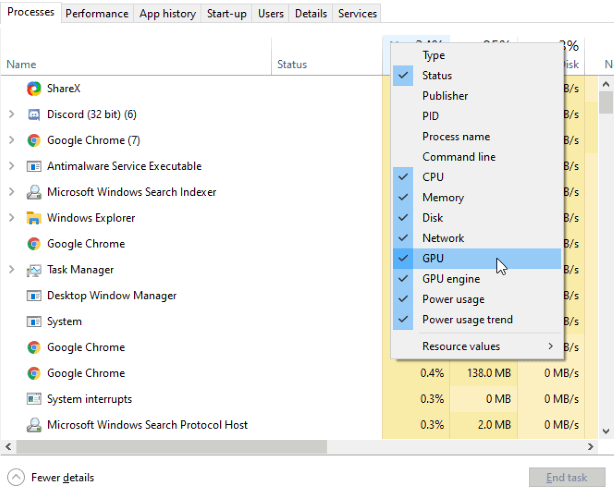Click the Desktop Window Manager icon

(x=34, y=295)
